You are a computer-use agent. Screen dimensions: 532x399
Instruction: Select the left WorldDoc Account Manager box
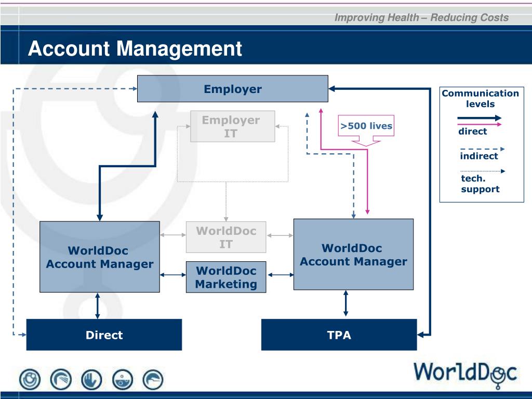(100, 257)
